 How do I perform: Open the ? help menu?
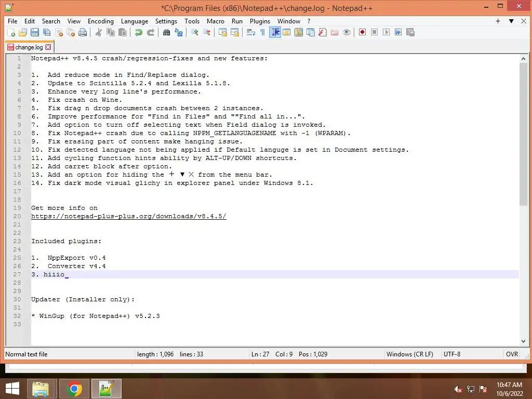pyautogui.click(x=309, y=21)
